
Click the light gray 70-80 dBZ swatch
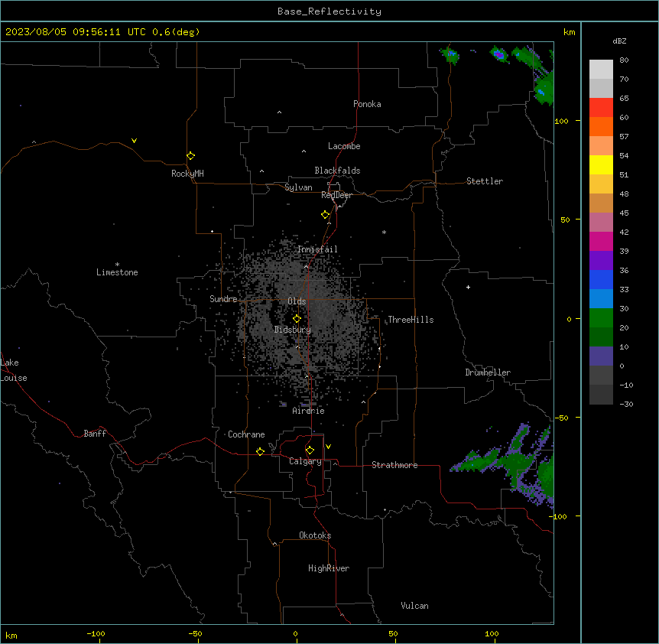[x=601, y=70]
